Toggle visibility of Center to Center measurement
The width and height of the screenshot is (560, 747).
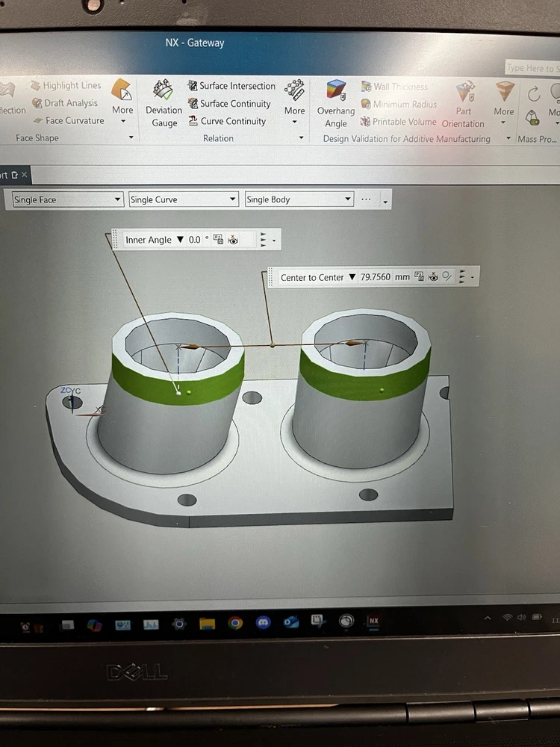coord(433,277)
